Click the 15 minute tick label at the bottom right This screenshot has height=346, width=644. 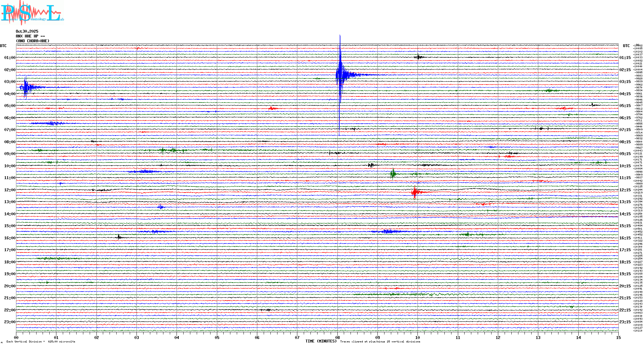coord(618,337)
